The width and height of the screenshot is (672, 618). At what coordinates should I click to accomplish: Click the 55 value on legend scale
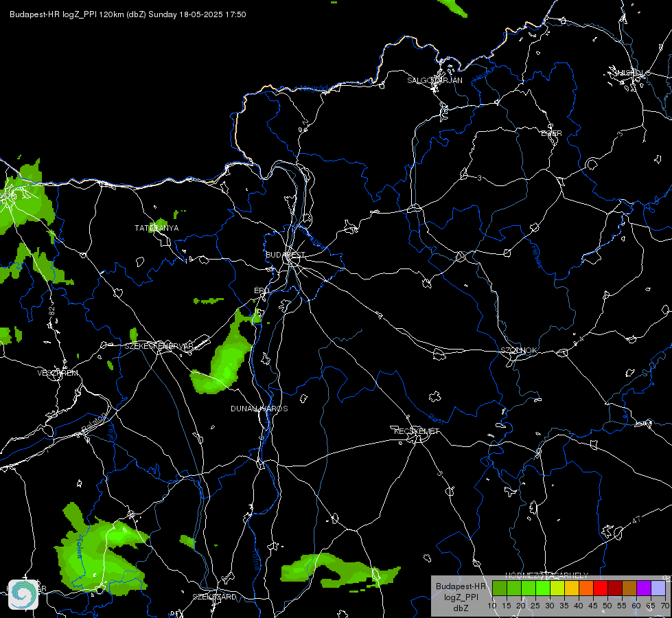[621, 606]
